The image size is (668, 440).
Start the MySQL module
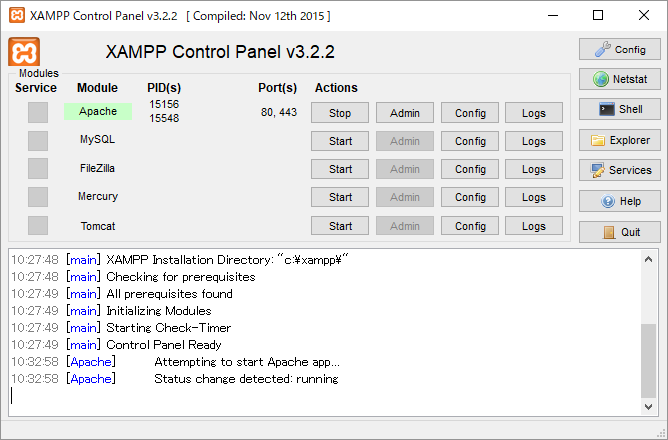(x=340, y=141)
